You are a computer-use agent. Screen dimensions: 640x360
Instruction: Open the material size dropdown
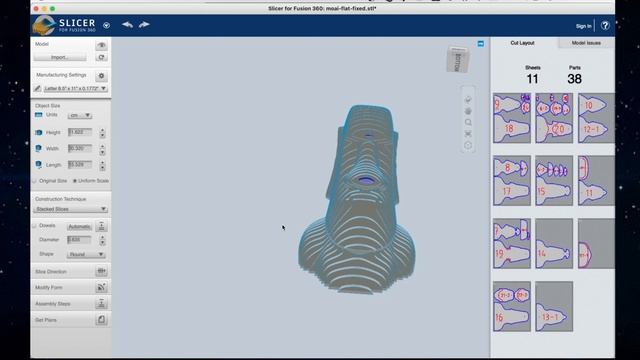[76, 88]
